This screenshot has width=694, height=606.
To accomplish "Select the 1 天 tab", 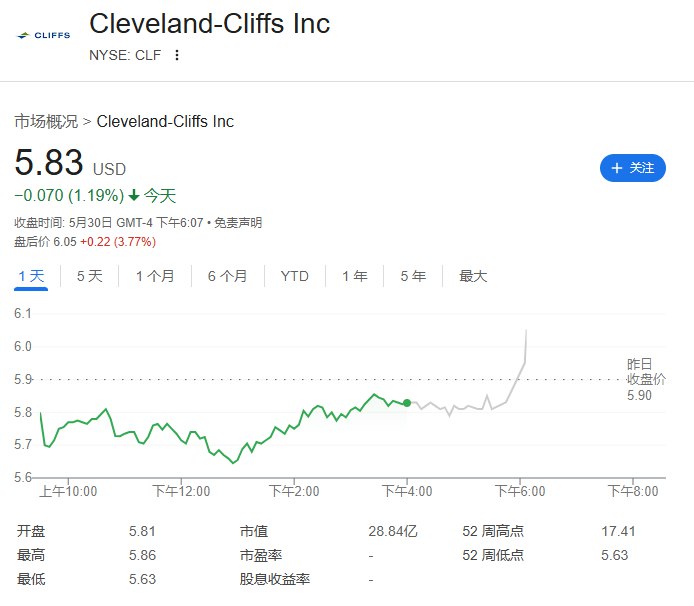I will click(x=31, y=276).
